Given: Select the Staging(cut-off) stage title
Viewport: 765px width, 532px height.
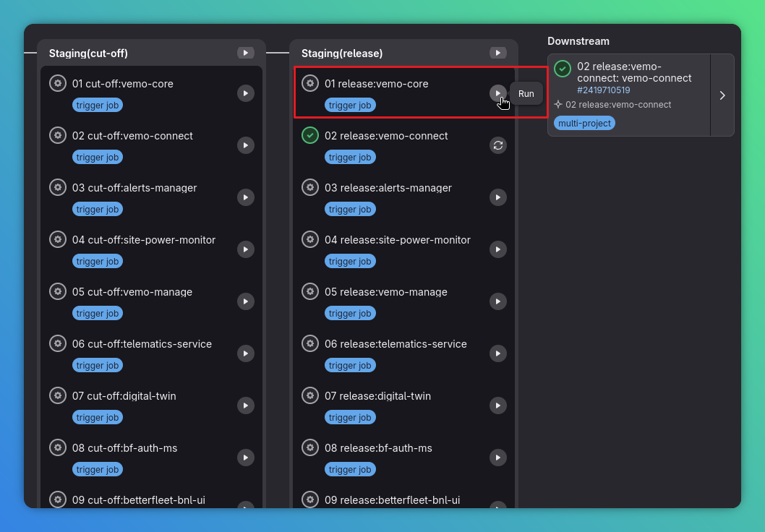Looking at the screenshot, I should click(89, 53).
